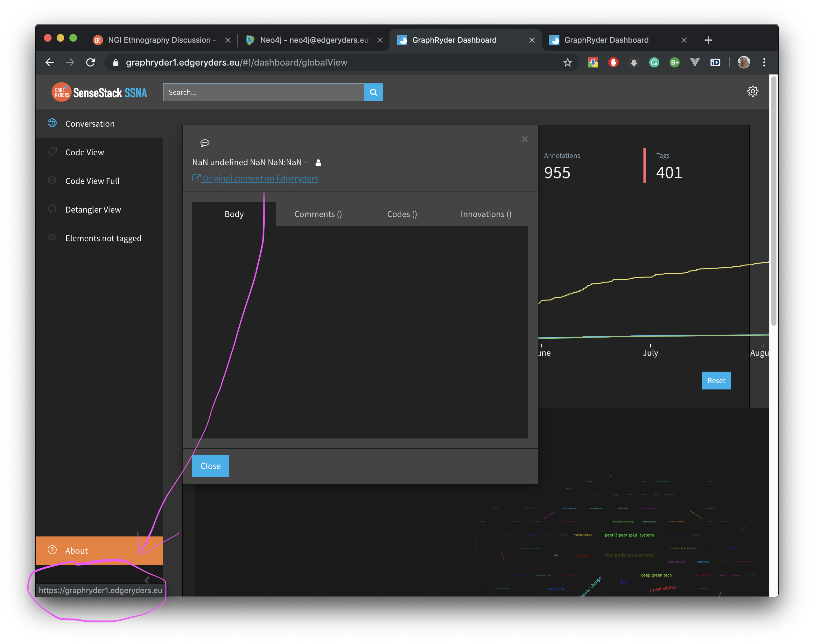Open the About menu item
The height and width of the screenshot is (644, 814).
click(x=99, y=550)
